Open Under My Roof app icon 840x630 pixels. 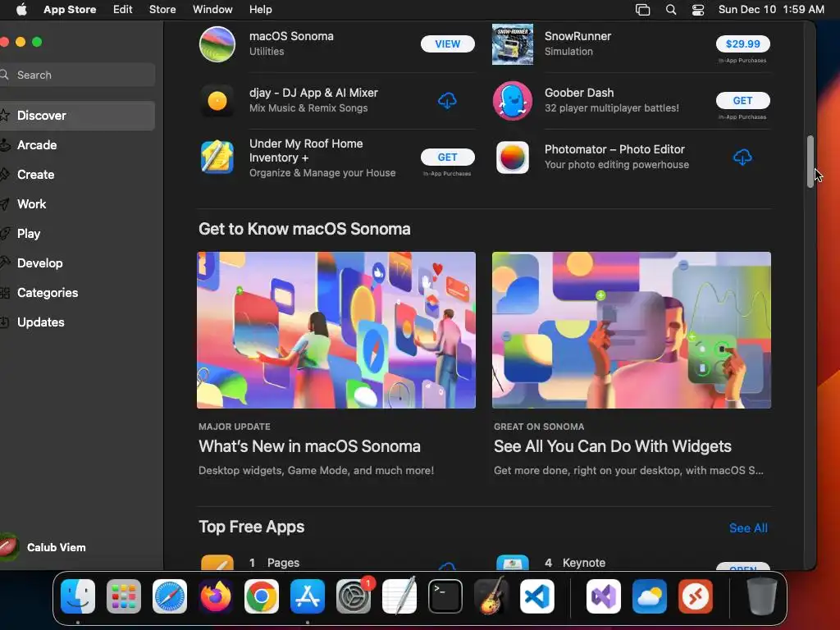[x=217, y=157]
